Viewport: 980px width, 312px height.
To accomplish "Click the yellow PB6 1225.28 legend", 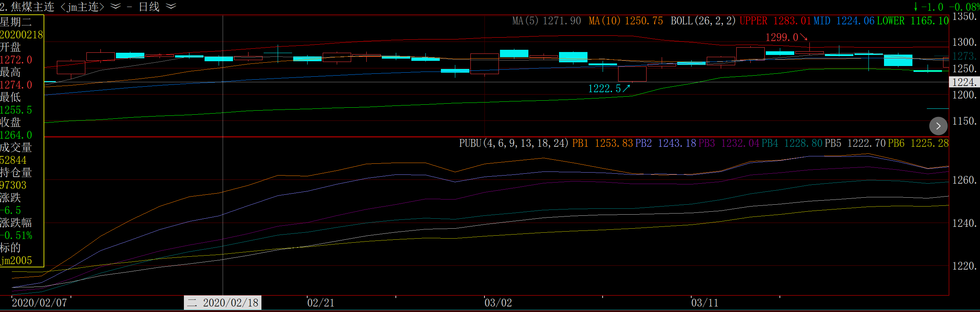I will 918,143.
